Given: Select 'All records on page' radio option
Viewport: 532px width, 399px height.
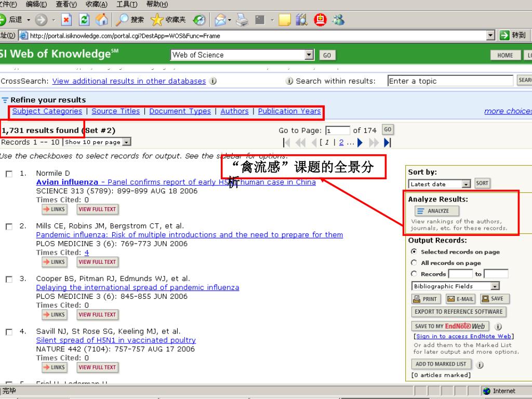Looking at the screenshot, I should pyautogui.click(x=414, y=262).
